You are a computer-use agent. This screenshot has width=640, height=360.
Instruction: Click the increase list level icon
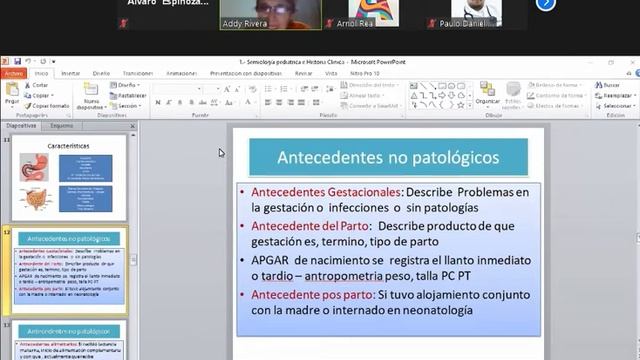[315, 89]
